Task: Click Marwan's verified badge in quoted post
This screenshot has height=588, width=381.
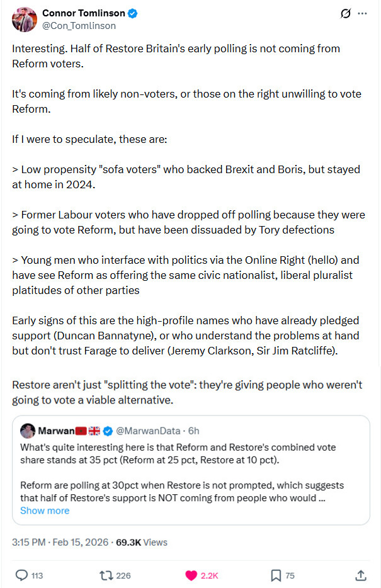Action: click(x=108, y=431)
